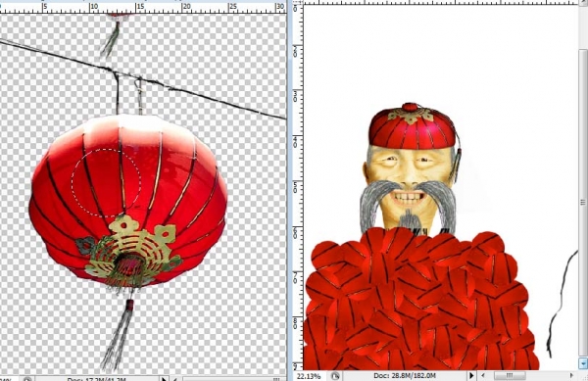
Task: Click inside the elliptical selection on the lantern
Action: tap(106, 183)
